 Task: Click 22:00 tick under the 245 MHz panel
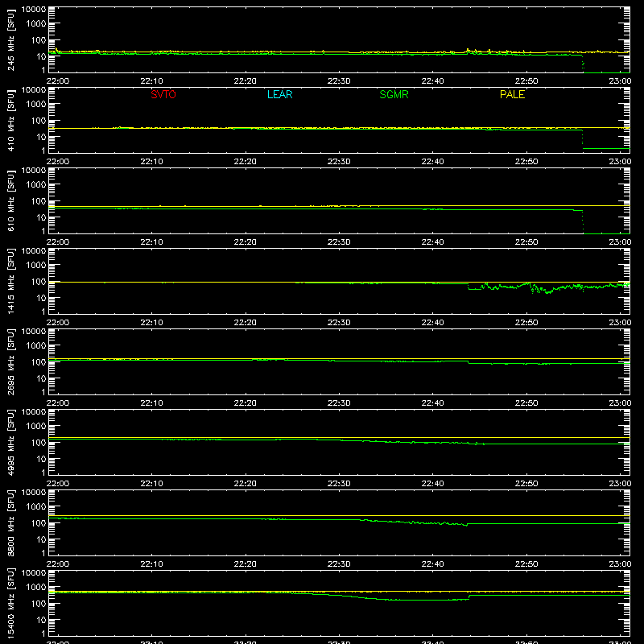(57, 81)
